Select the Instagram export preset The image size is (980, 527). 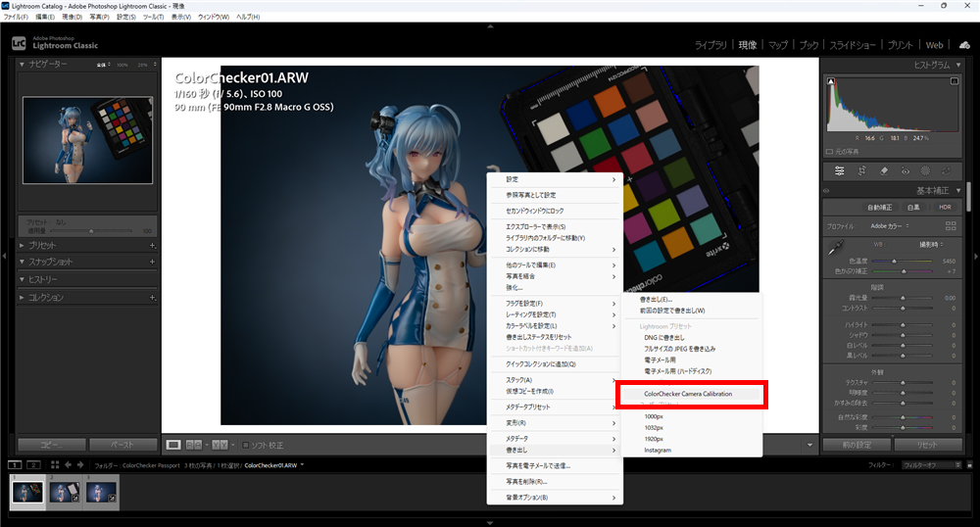658,451
